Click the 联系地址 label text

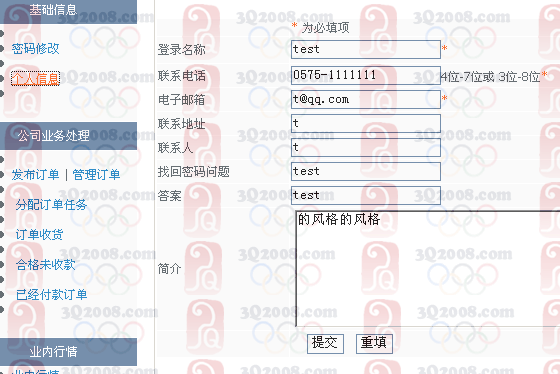coord(182,124)
